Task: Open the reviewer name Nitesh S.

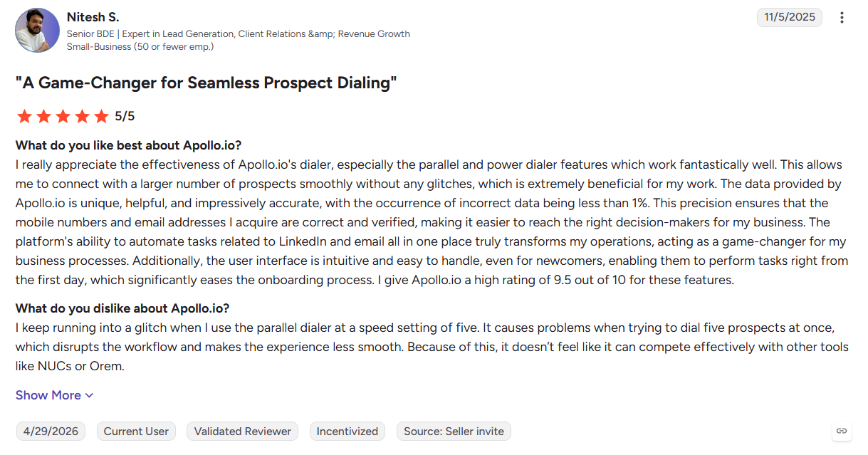Action: (93, 16)
